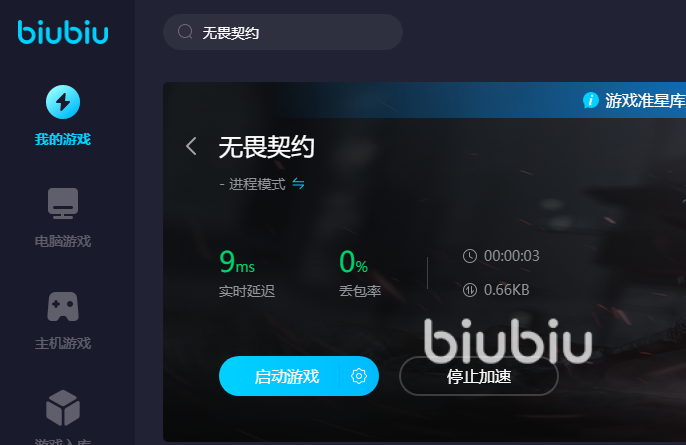This screenshot has width=686, height=445.
Task: Stop acceleration with 停止加速 button
Action: click(x=479, y=376)
